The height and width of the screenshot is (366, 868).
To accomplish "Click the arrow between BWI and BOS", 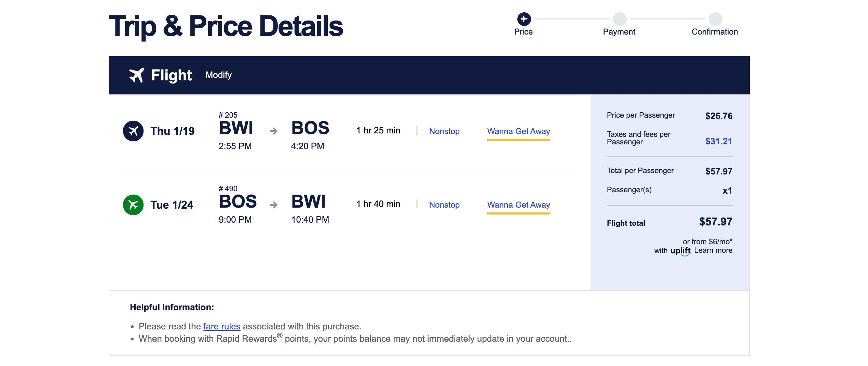I will tap(273, 131).
